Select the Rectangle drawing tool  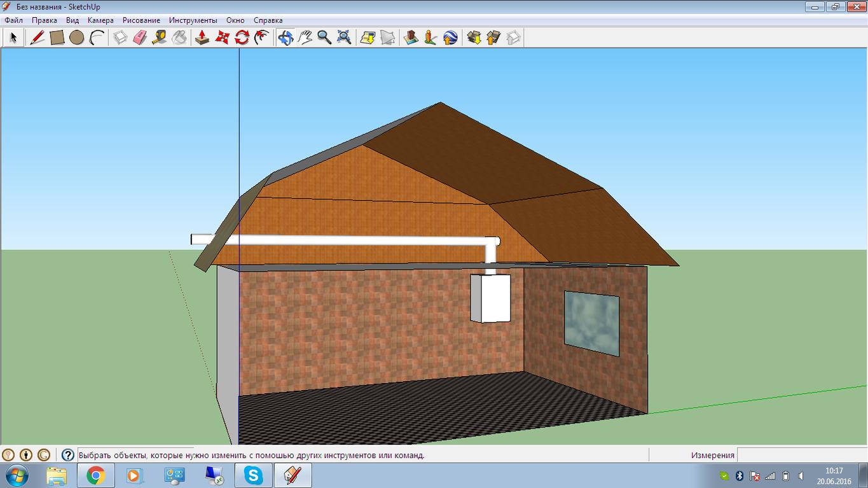(57, 38)
